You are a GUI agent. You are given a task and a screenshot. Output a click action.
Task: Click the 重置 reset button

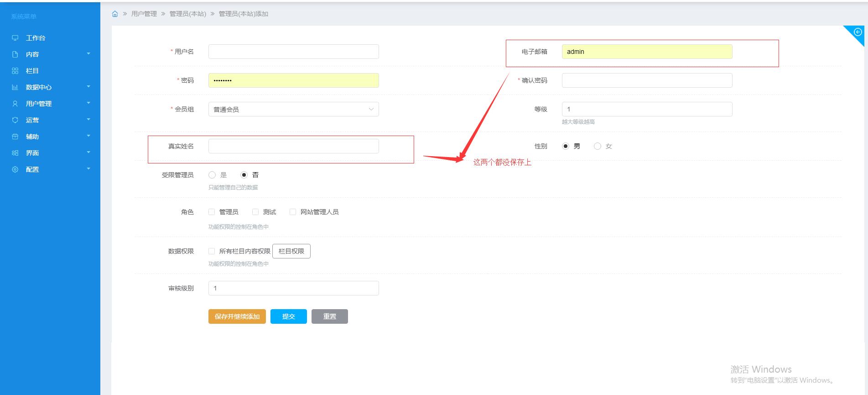pos(330,316)
